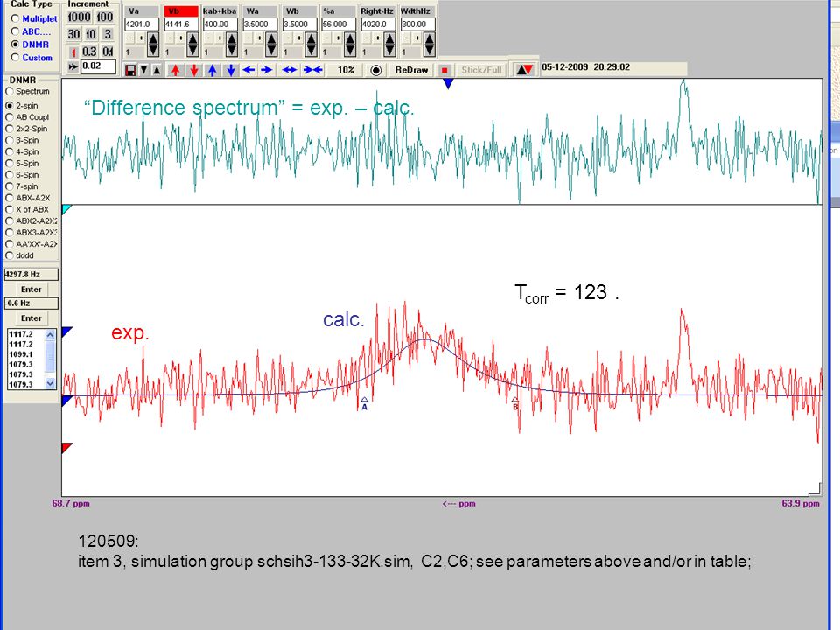Click the Right-Hz up/down spinner arrows
Screen dimensions: 840x630
coord(390,45)
